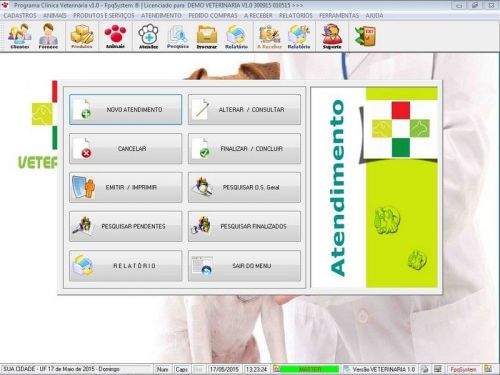Viewport: 500px width, 375px height.
Task: Open the Atender paw icon
Action: pyautogui.click(x=148, y=36)
